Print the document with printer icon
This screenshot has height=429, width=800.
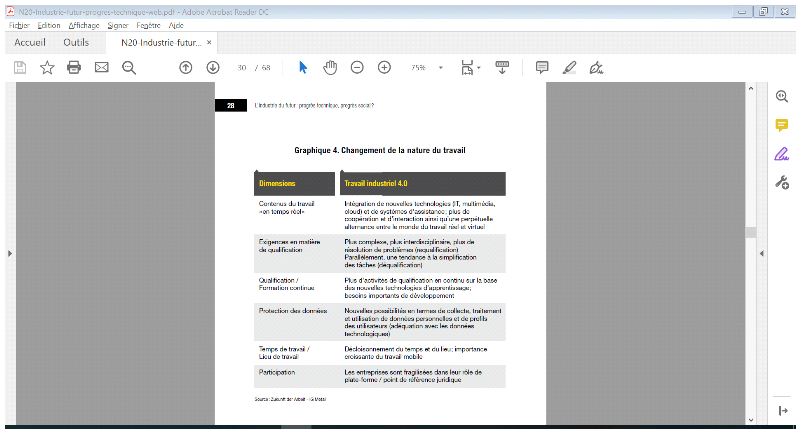click(x=74, y=67)
